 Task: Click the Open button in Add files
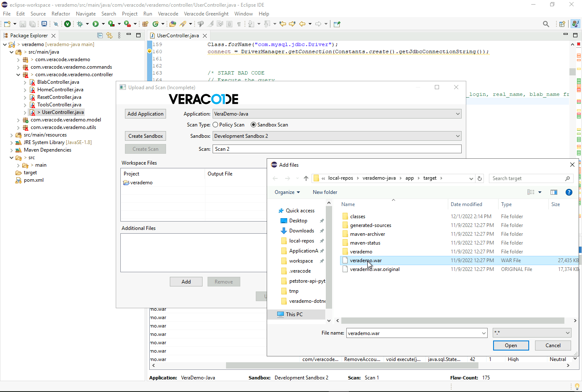(x=511, y=346)
